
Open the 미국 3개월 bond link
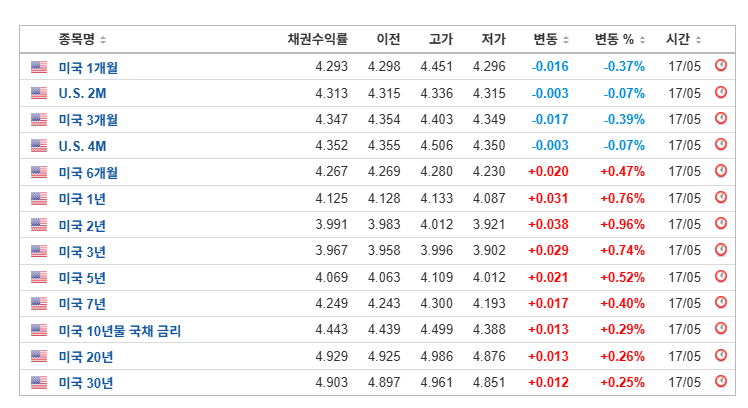pos(88,120)
